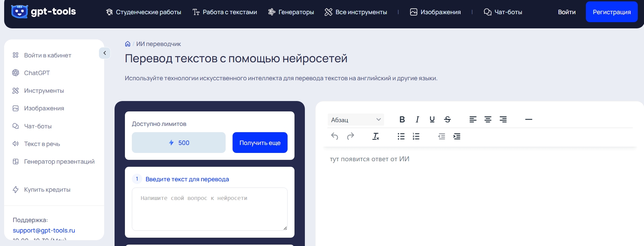Click the home breadcrumb icon
Viewport: 644px width, 246px height.
point(128,44)
